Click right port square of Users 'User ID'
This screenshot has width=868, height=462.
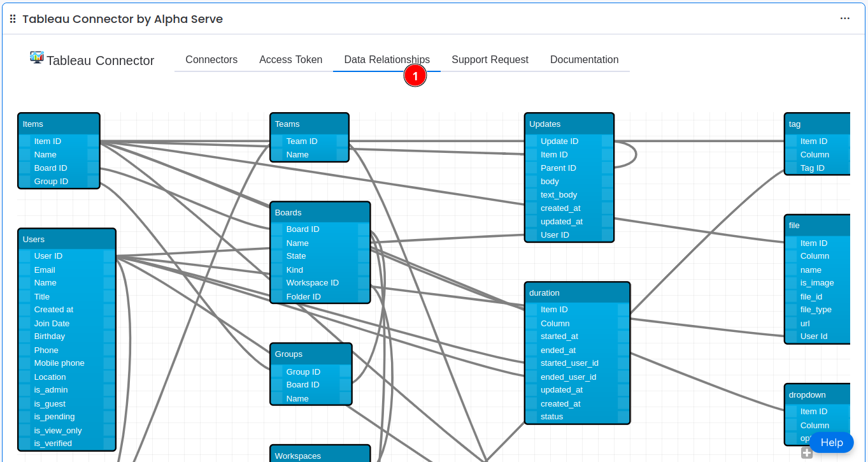(x=109, y=256)
